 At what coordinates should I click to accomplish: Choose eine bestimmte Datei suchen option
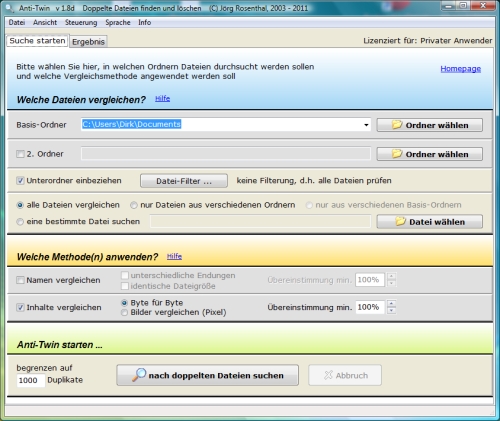(x=20, y=222)
